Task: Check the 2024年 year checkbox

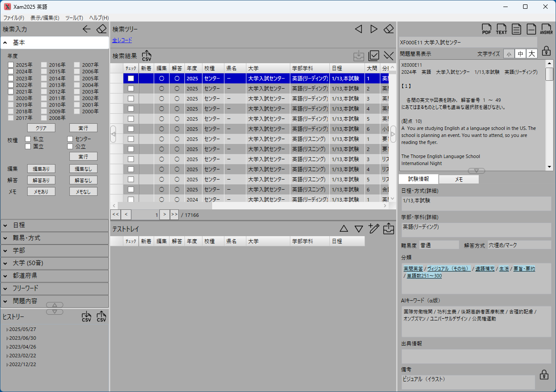Action: tap(11, 72)
